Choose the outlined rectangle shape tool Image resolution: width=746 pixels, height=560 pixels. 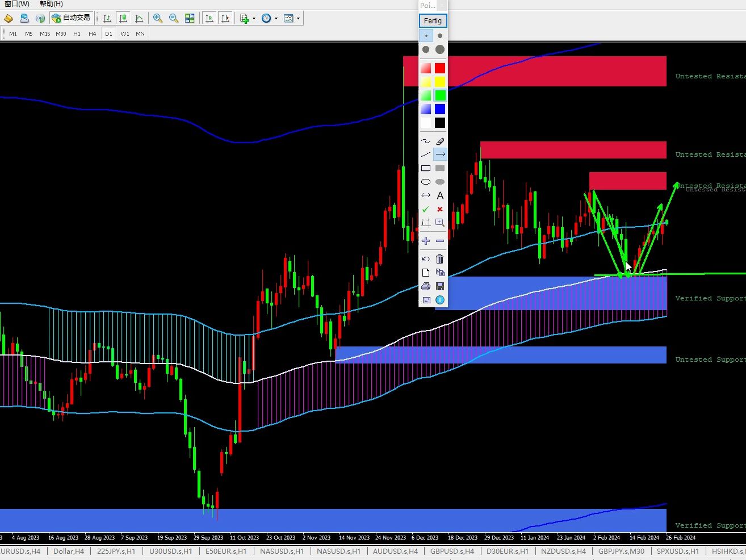[x=426, y=168]
